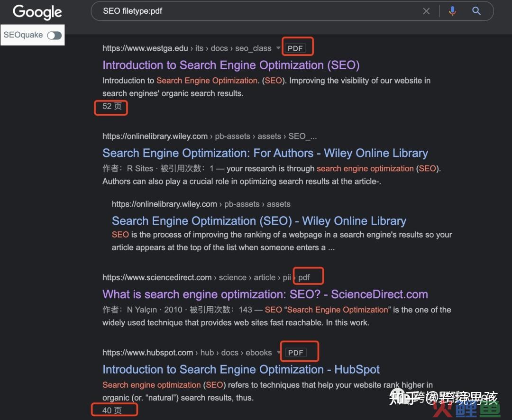The width and height of the screenshot is (512, 420).
Task: Open Search Engine Optimization: For Authors result
Action: pyautogui.click(x=265, y=153)
